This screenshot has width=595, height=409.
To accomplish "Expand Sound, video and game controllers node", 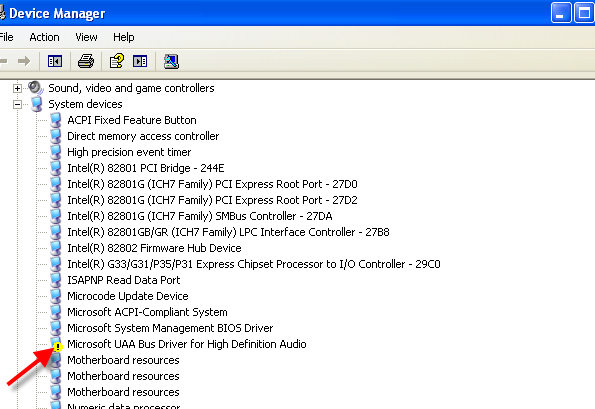I will tap(17, 88).
